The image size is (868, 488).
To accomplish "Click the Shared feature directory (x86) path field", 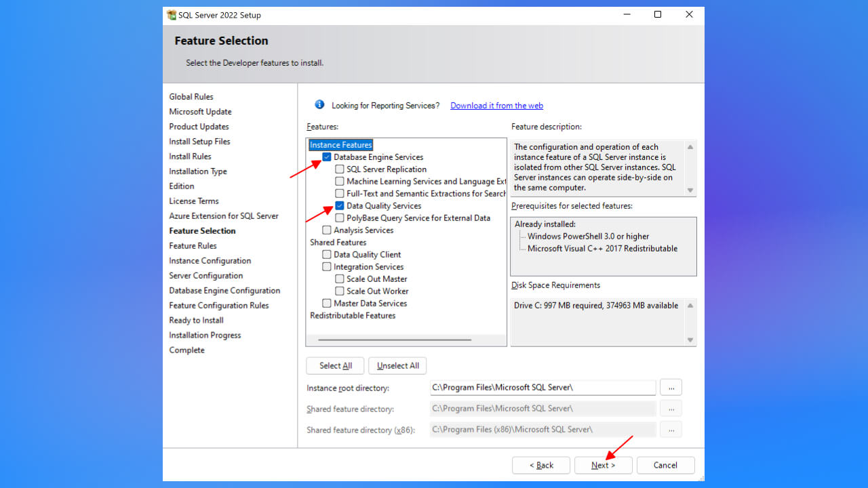I will click(x=543, y=429).
